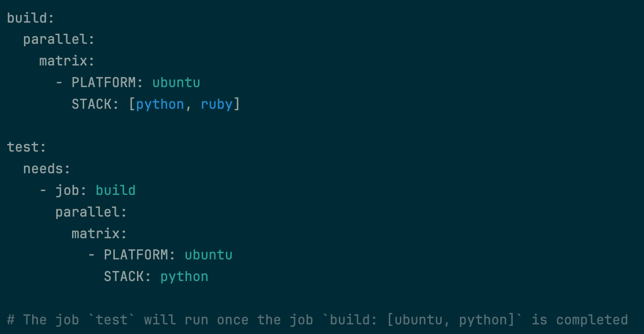Click the "job" key under needs
The image size is (644, 334).
coord(67,191)
